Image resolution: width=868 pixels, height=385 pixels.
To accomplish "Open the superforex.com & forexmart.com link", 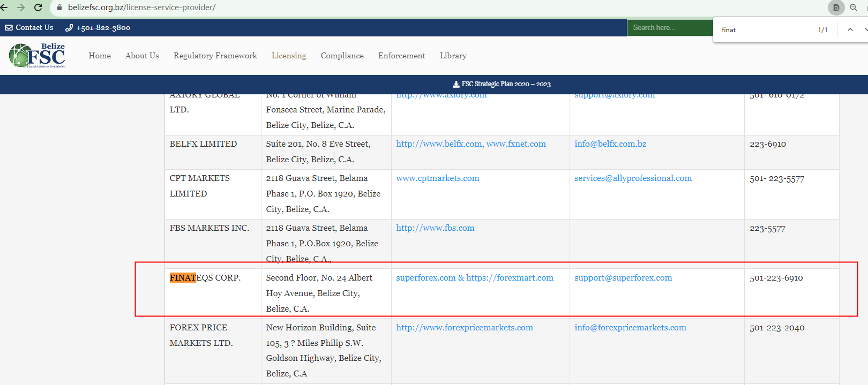I will click(475, 278).
